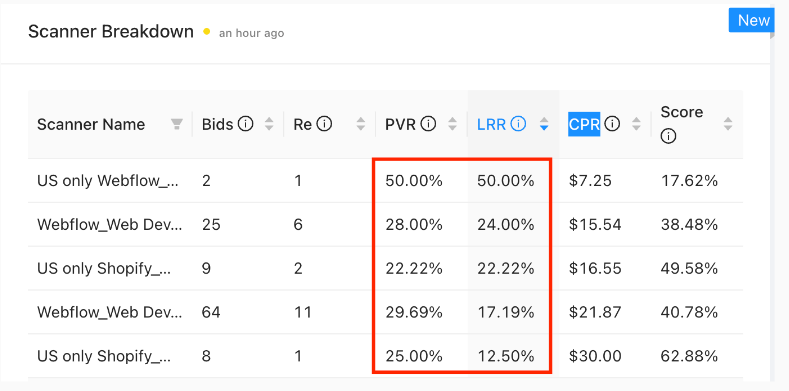Click the 12.50% LRR value

(506, 356)
